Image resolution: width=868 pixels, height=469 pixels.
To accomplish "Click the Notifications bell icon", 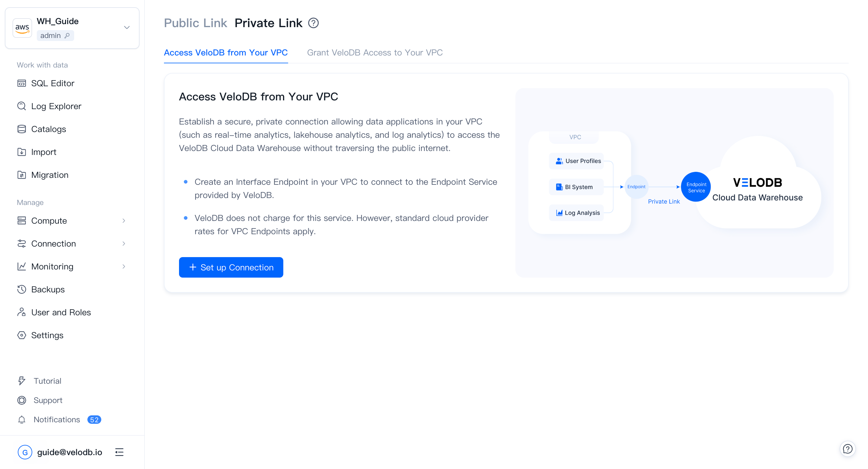I will click(x=22, y=420).
